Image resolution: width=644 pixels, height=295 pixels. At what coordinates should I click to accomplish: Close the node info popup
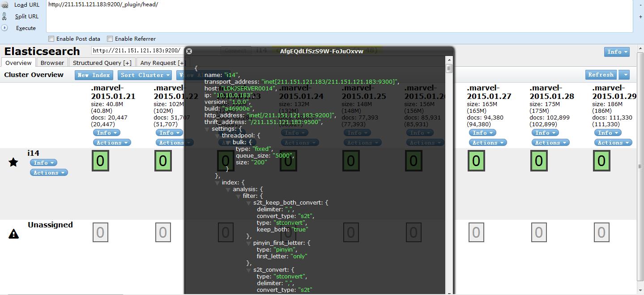coord(189,51)
